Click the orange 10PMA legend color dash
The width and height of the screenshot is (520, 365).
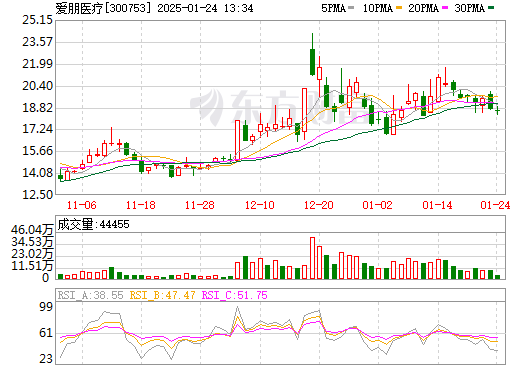click(x=399, y=8)
